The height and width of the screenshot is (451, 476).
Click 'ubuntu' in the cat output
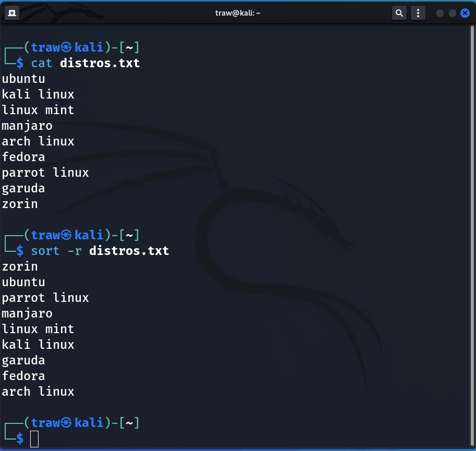23,79
